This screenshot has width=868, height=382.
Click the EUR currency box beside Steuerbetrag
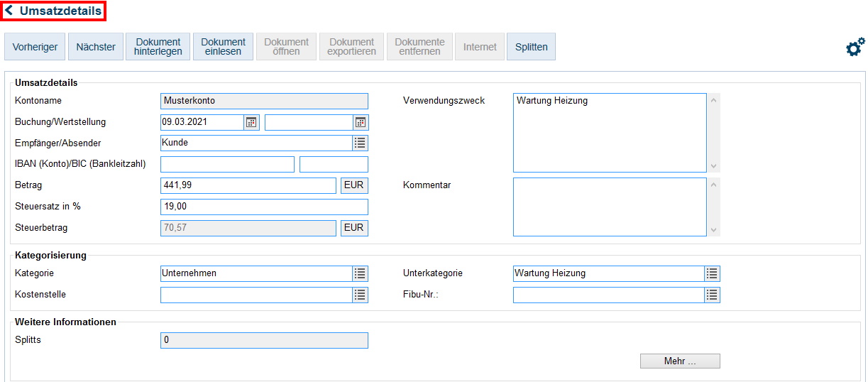pyautogui.click(x=355, y=228)
